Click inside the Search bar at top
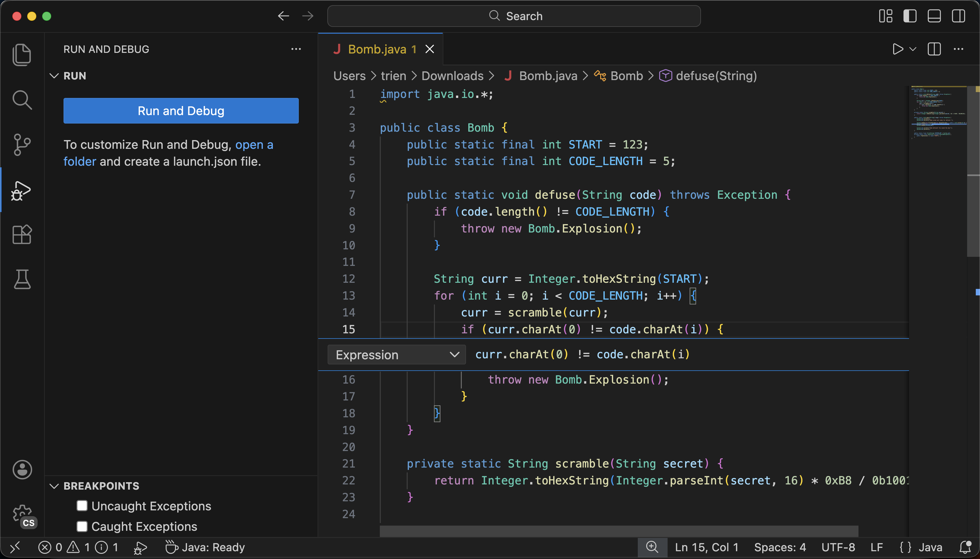This screenshot has height=559, width=980. pyautogui.click(x=514, y=16)
